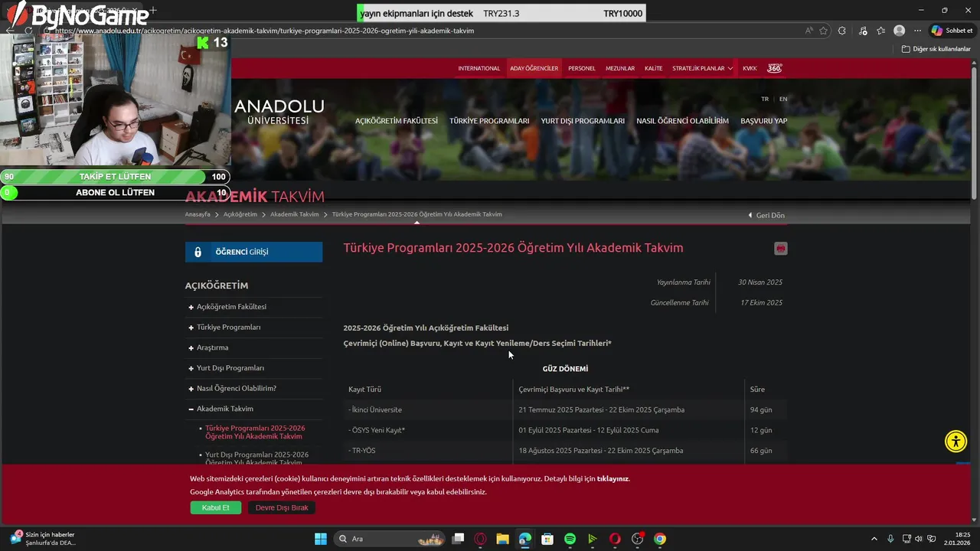The image size is (980, 551).
Task: Add page to favorites with star icon
Action: (x=824, y=31)
